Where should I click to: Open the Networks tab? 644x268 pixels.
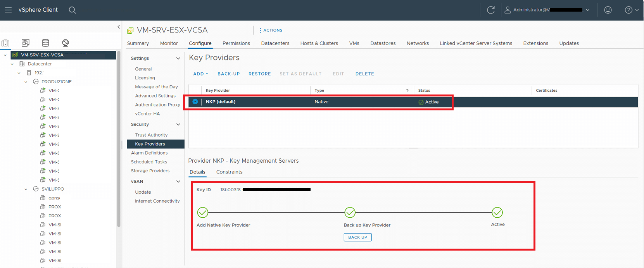tap(418, 43)
